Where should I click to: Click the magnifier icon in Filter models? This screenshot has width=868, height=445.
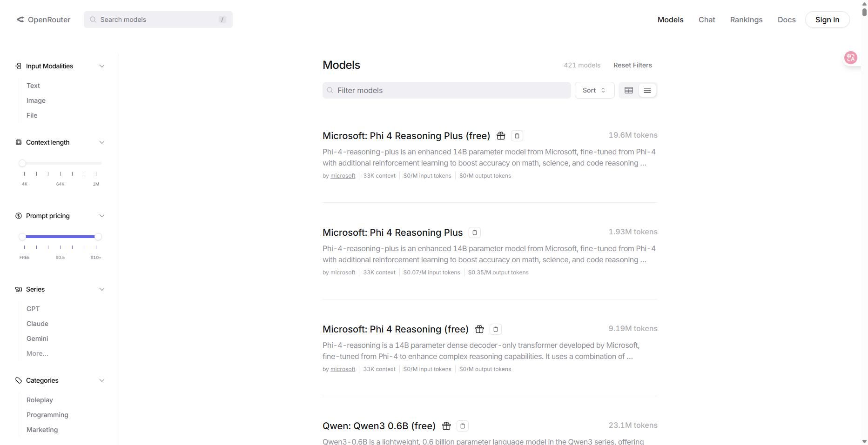coord(330,90)
